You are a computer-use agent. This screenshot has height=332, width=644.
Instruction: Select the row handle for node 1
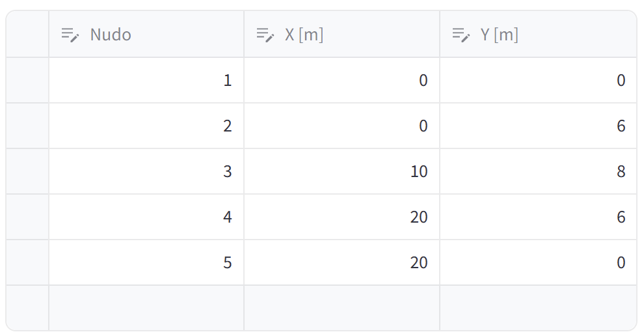coord(27,80)
